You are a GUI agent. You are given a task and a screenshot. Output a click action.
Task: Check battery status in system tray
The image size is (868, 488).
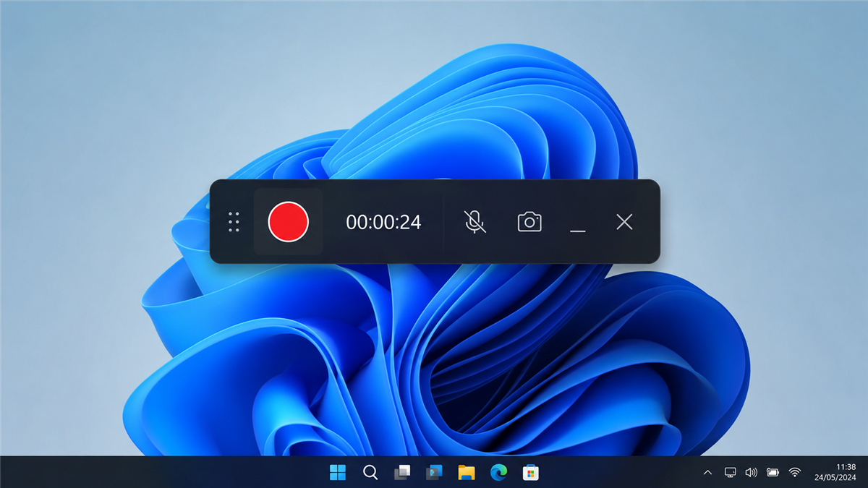773,473
